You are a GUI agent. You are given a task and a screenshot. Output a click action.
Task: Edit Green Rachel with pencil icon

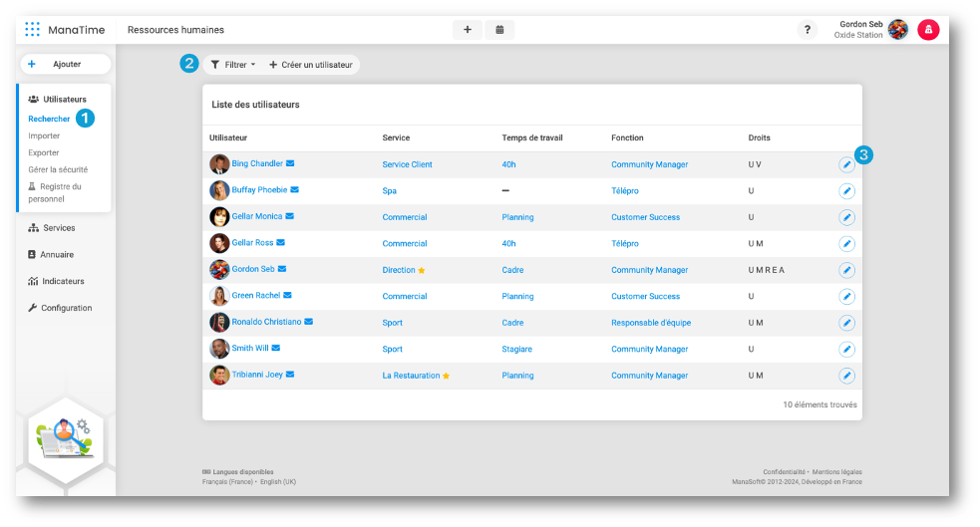pos(846,296)
